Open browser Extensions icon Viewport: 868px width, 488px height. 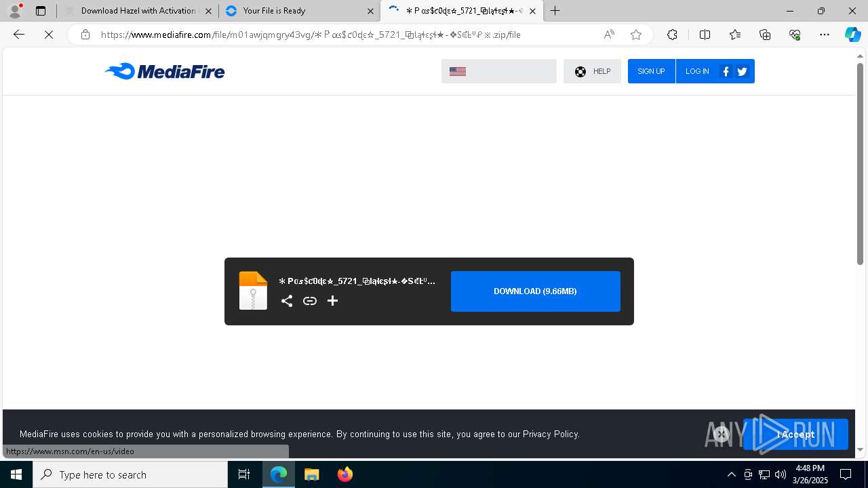[672, 35]
